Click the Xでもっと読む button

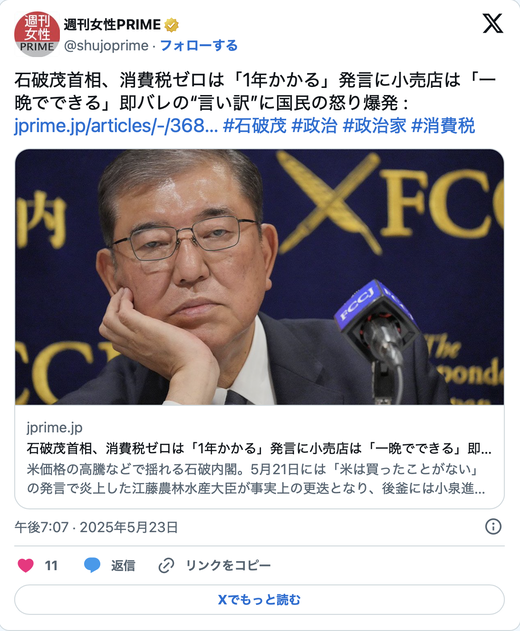tap(259, 600)
